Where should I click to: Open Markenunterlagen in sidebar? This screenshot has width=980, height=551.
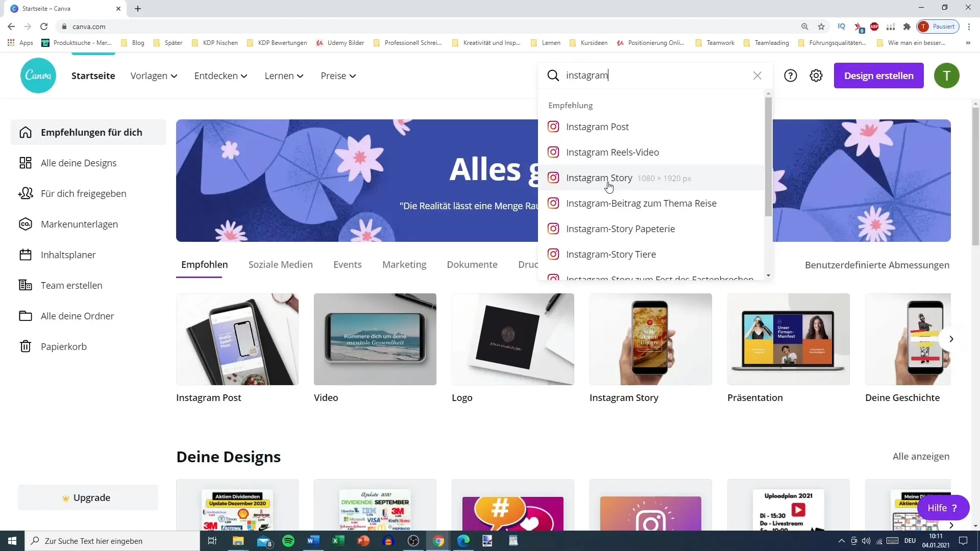click(88, 224)
